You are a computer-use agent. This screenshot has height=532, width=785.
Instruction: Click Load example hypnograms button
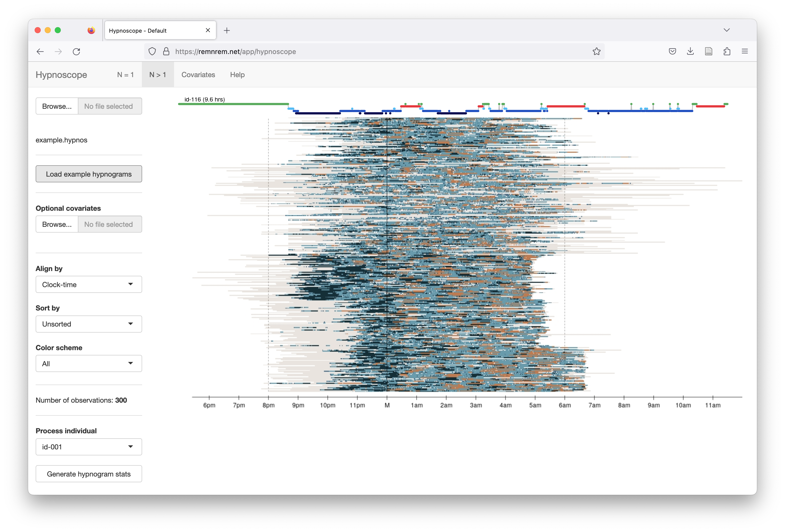click(x=89, y=174)
